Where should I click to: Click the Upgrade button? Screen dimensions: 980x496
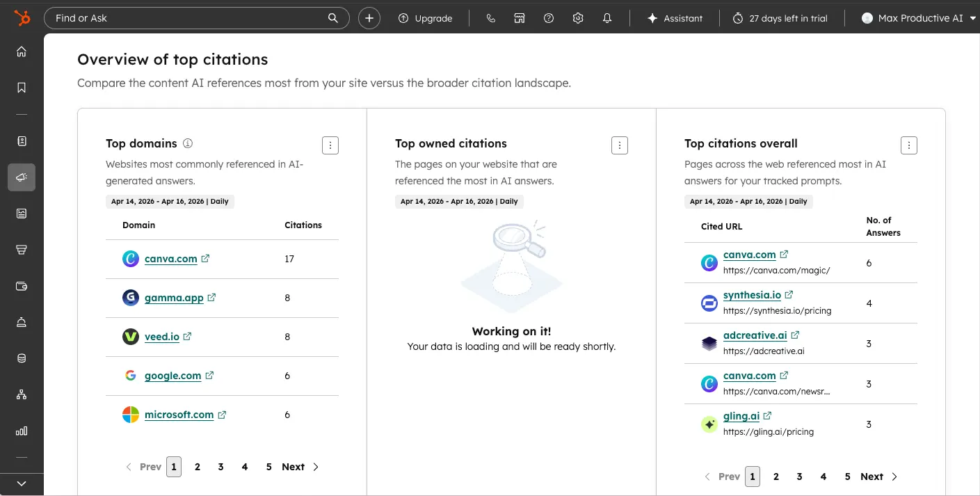point(425,19)
